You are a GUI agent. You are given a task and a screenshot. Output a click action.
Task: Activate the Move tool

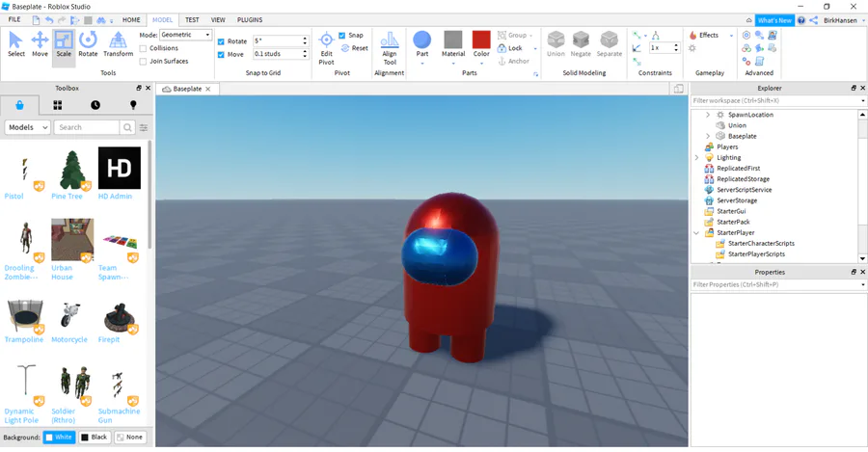[40, 43]
